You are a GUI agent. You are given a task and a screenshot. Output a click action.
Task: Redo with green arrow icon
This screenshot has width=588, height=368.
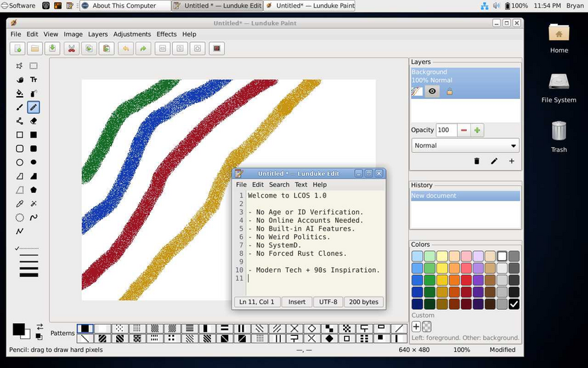(143, 48)
